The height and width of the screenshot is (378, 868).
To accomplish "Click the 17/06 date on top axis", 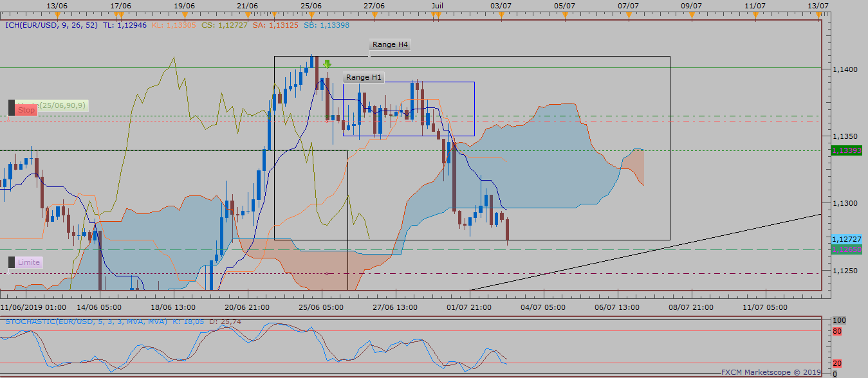I will 121,5.
